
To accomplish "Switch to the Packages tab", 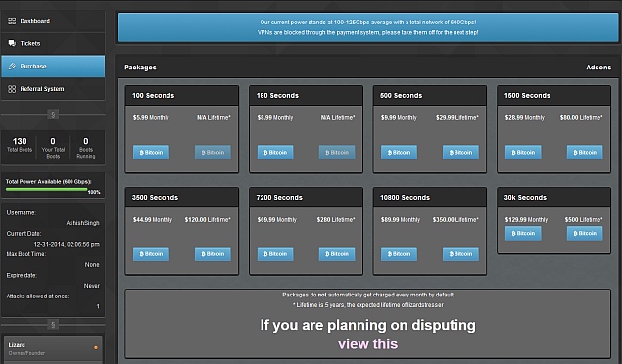I will click(140, 68).
